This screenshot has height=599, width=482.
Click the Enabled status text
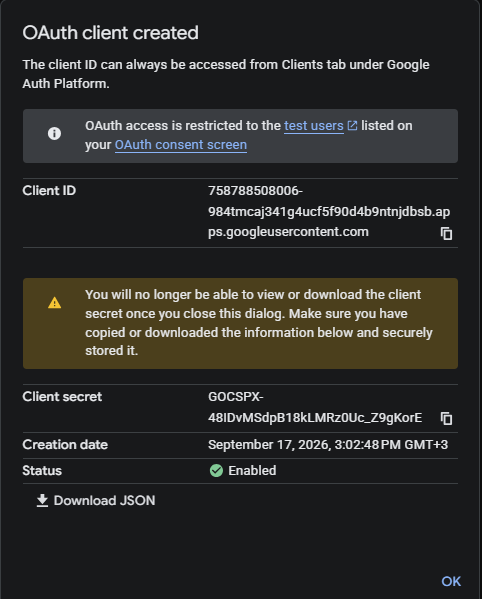[x=252, y=471]
